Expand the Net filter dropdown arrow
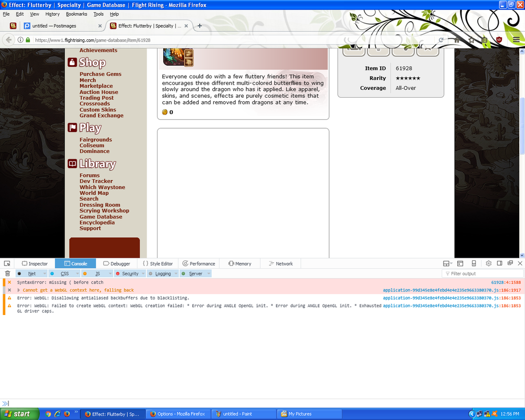This screenshot has width=525, height=420. [45, 274]
